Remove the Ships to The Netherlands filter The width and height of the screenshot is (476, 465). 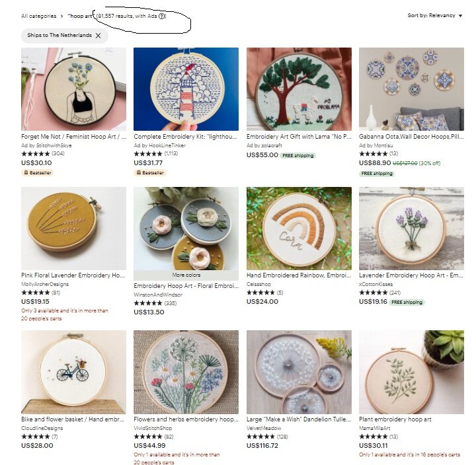98,36
